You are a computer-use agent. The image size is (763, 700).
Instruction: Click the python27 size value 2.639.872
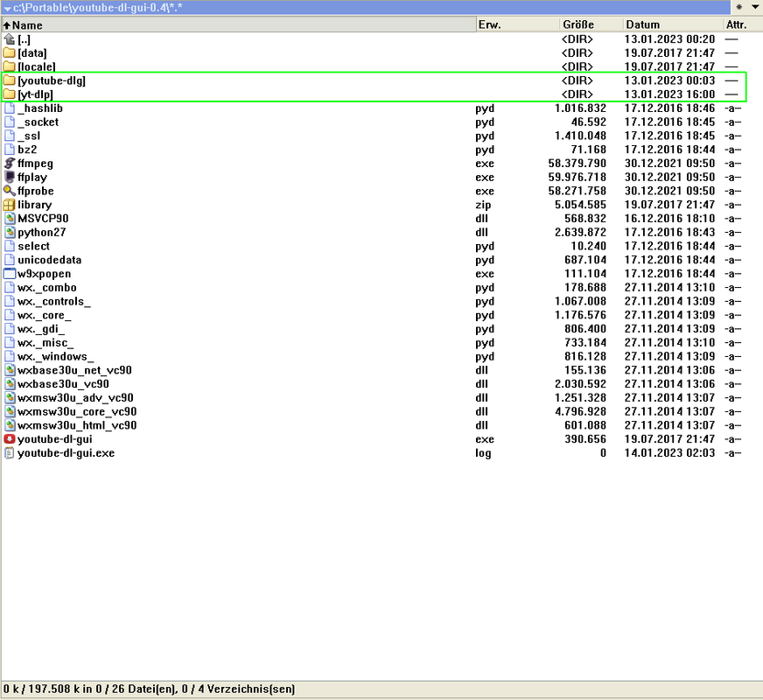pyautogui.click(x=580, y=233)
